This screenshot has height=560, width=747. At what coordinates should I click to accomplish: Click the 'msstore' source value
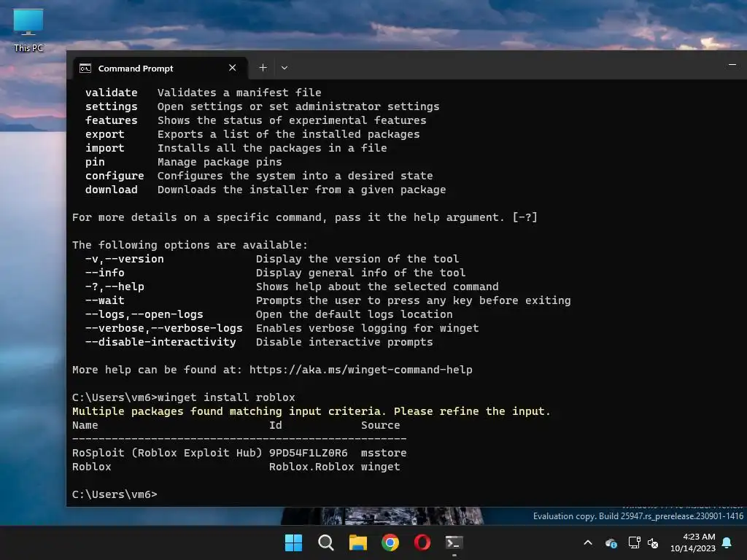tap(384, 453)
